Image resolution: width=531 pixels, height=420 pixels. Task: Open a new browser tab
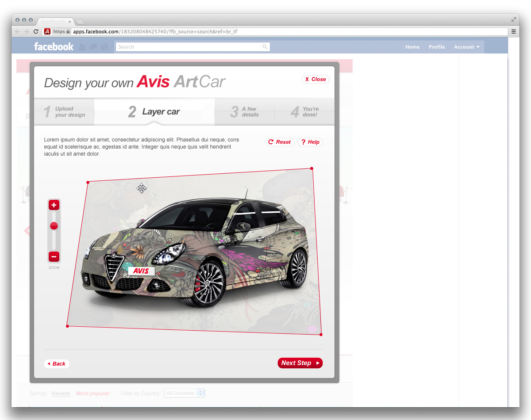tap(80, 21)
